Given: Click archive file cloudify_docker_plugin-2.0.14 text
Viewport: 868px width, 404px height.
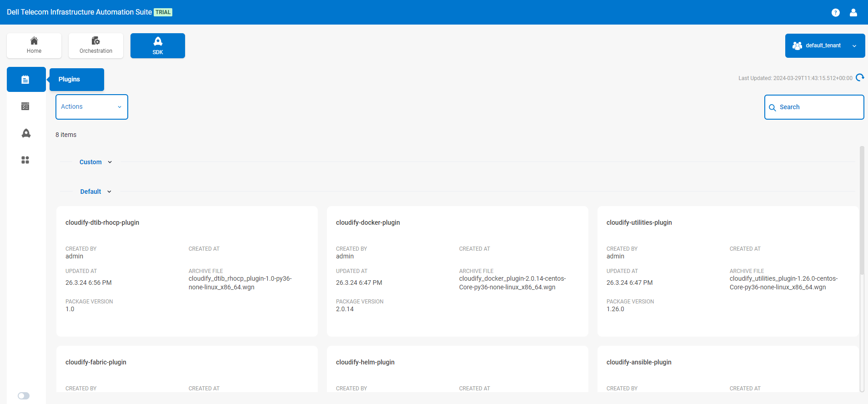Looking at the screenshot, I should click(x=512, y=283).
